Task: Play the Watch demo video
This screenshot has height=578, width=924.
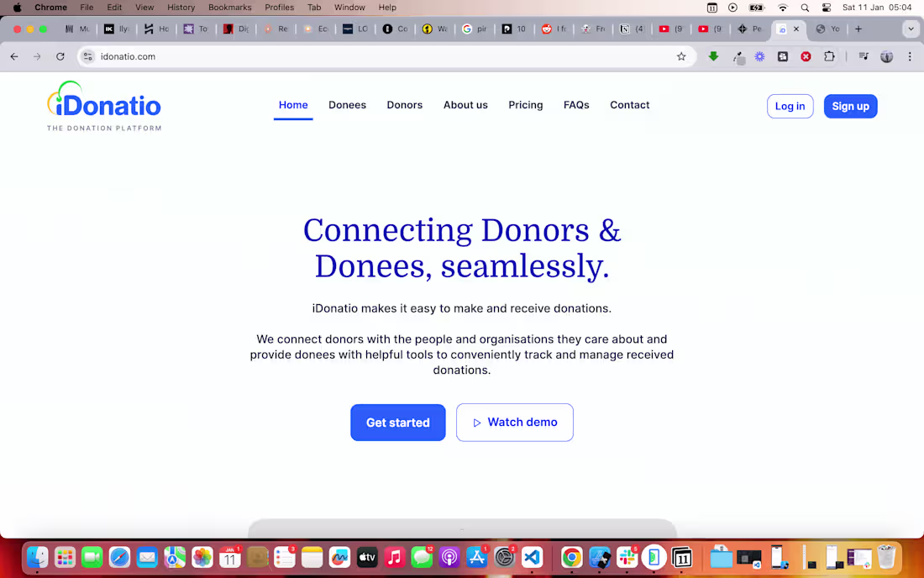Action: tap(514, 423)
